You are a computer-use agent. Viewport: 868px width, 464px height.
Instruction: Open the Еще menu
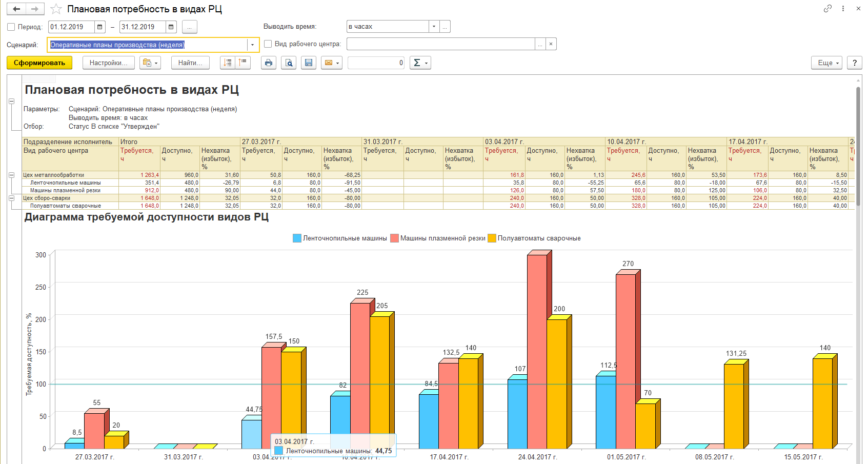point(827,63)
